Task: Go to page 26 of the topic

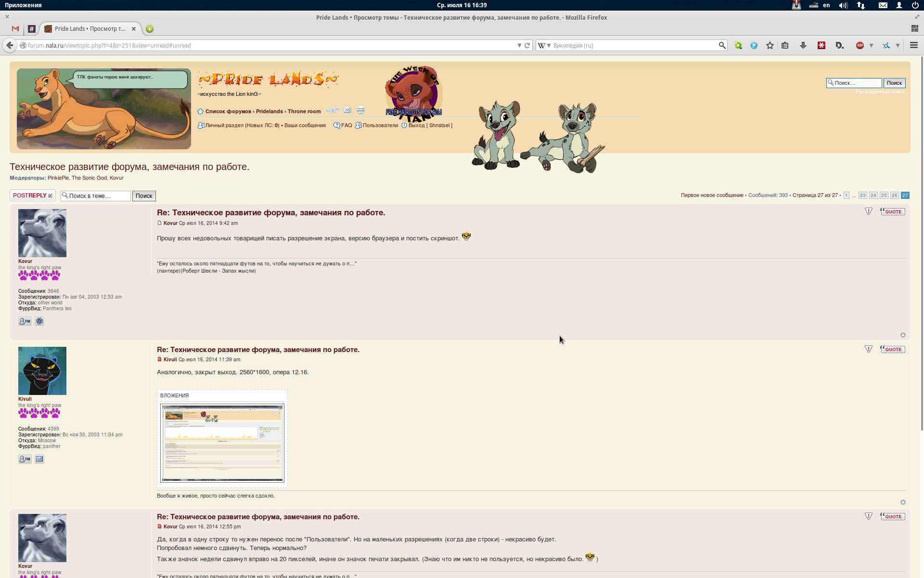Action: [894, 196]
